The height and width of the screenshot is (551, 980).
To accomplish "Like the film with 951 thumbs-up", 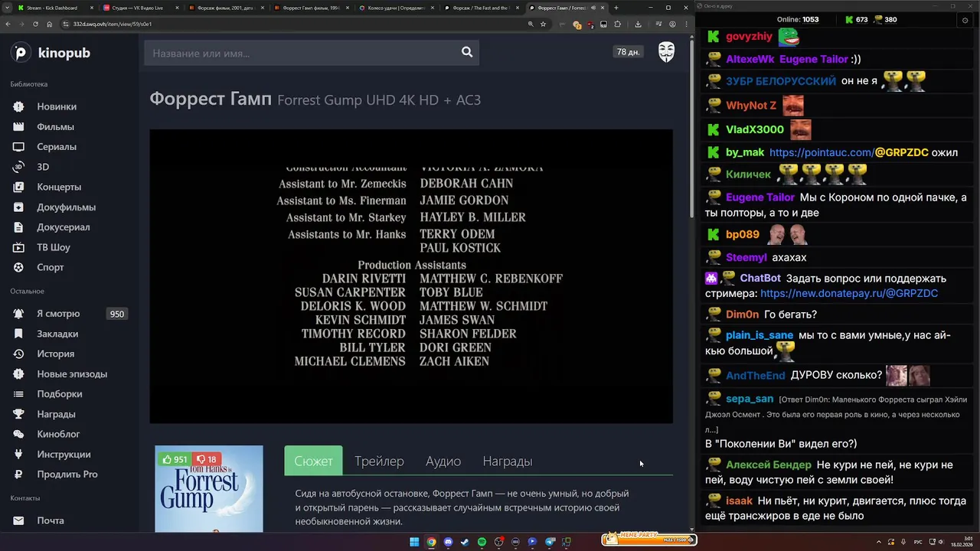I will click(175, 460).
